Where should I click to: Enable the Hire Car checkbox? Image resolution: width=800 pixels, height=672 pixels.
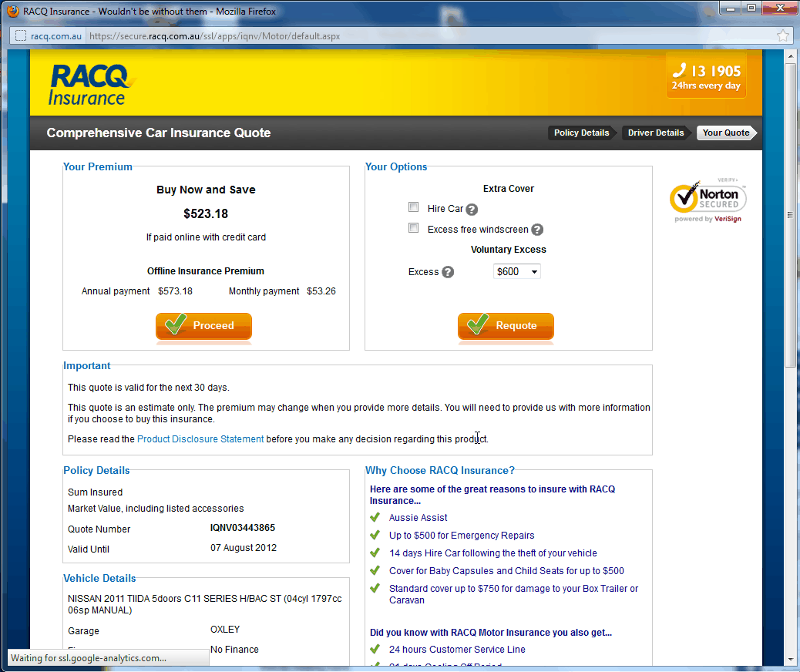[413, 207]
